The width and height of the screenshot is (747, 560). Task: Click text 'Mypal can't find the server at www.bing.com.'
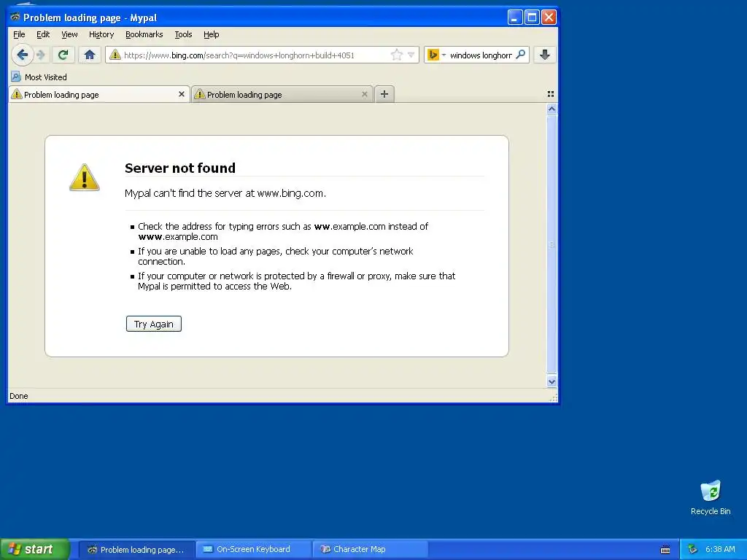pos(225,192)
